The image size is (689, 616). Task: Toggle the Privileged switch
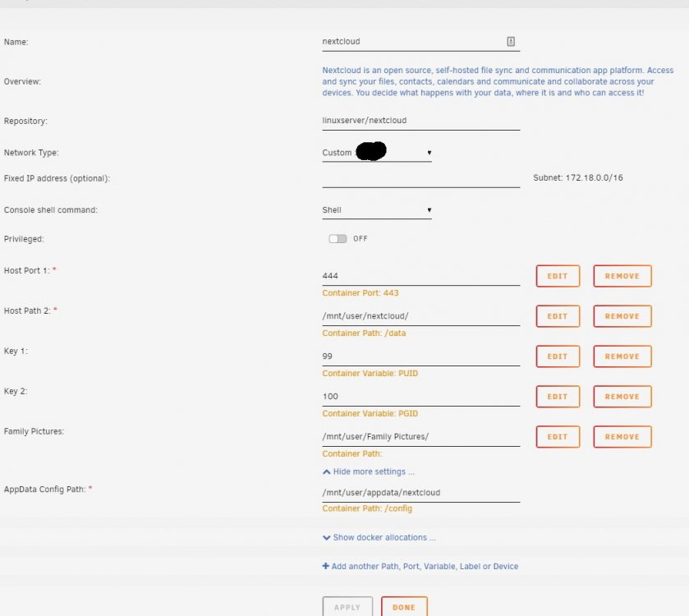coord(338,238)
